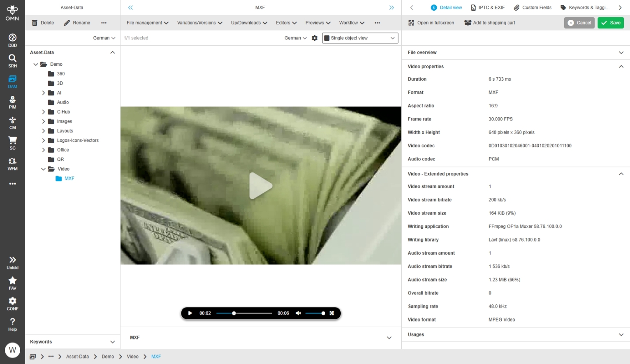Image resolution: width=630 pixels, height=364 pixels.
Task: Open the PIM module
Action: point(12,102)
